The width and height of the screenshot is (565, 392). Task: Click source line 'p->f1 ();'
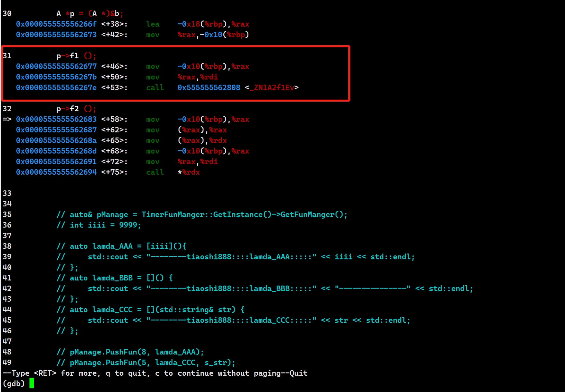[76, 56]
